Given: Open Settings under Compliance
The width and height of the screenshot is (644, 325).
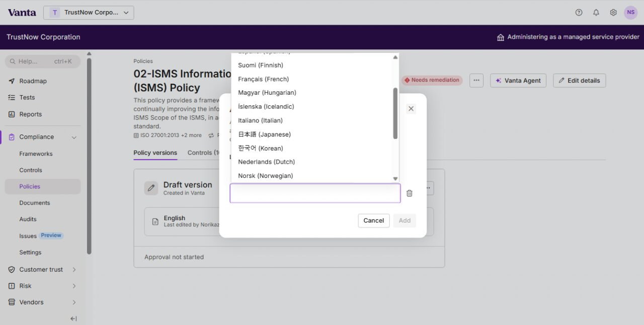Looking at the screenshot, I should 30,252.
